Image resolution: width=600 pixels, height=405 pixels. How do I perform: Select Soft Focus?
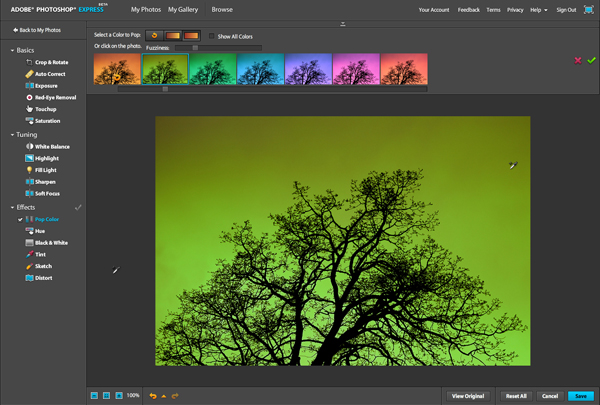pyautogui.click(x=42, y=193)
